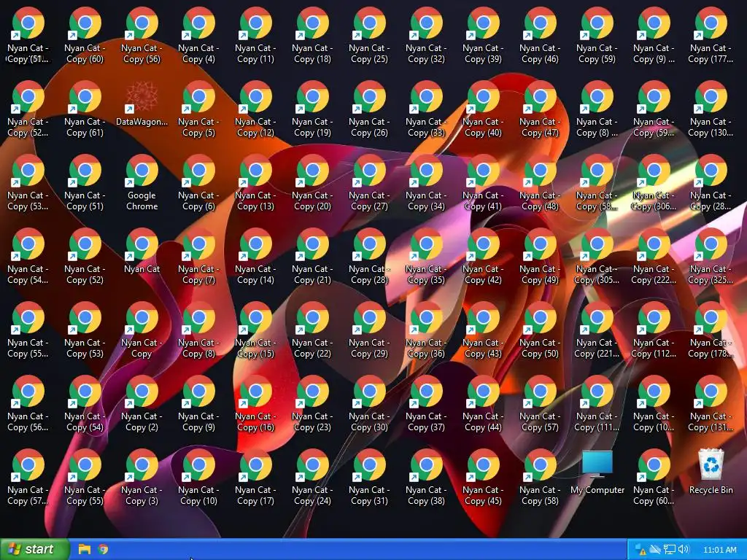The height and width of the screenshot is (560, 747).
Task: Open the volume speaker tray icon
Action: pos(683,550)
